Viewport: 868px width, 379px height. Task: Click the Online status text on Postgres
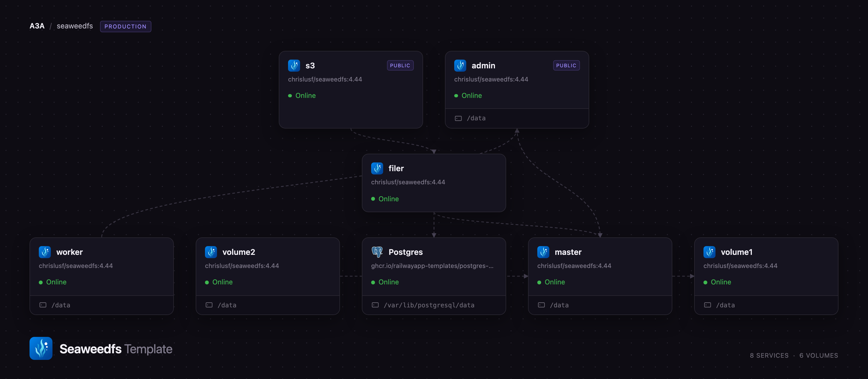tap(389, 282)
